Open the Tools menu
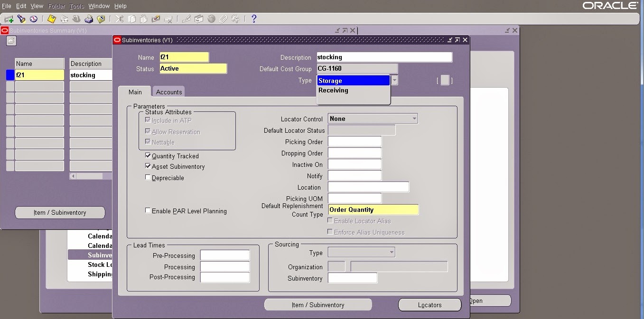 tap(76, 6)
